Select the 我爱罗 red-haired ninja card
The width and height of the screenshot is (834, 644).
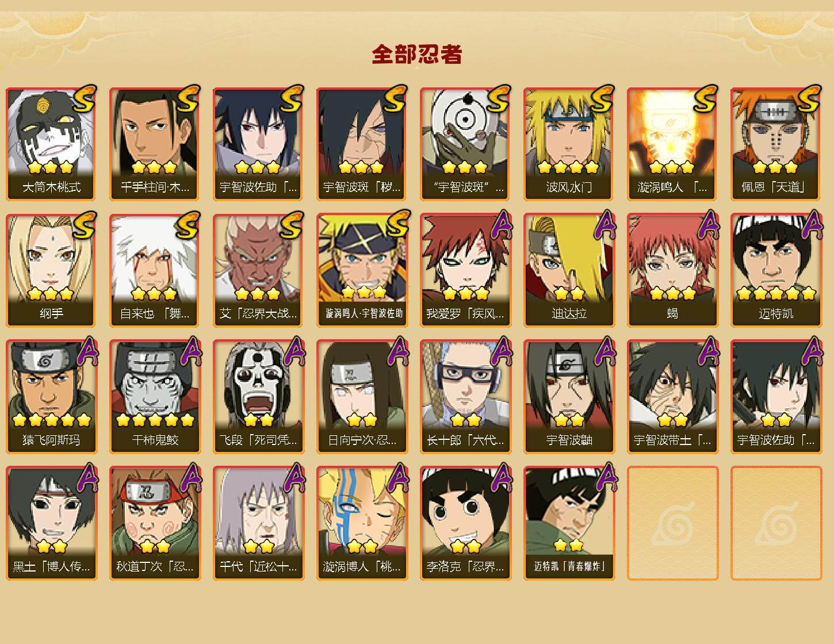(x=465, y=270)
